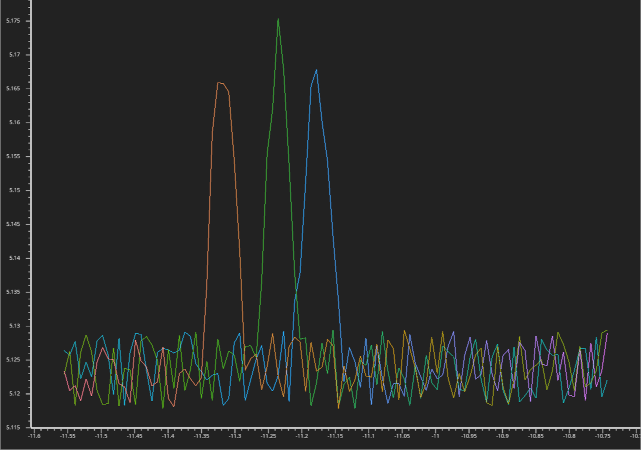Select the 5.17 y-axis tick label
641x450 pixels.
[15, 55]
